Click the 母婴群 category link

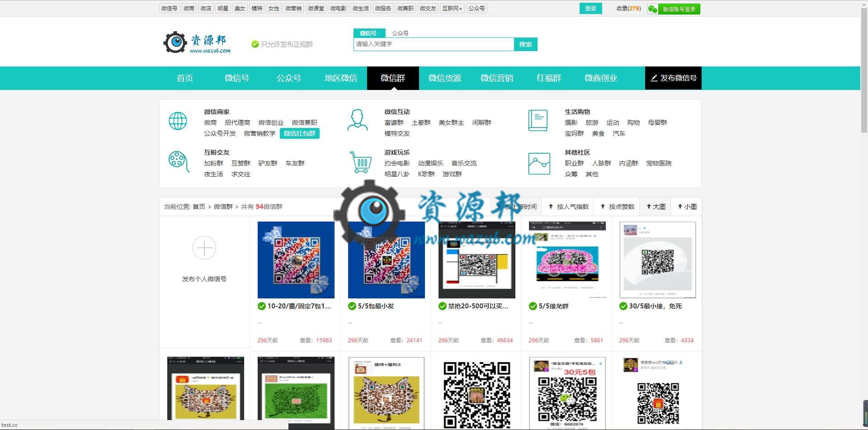pos(657,123)
